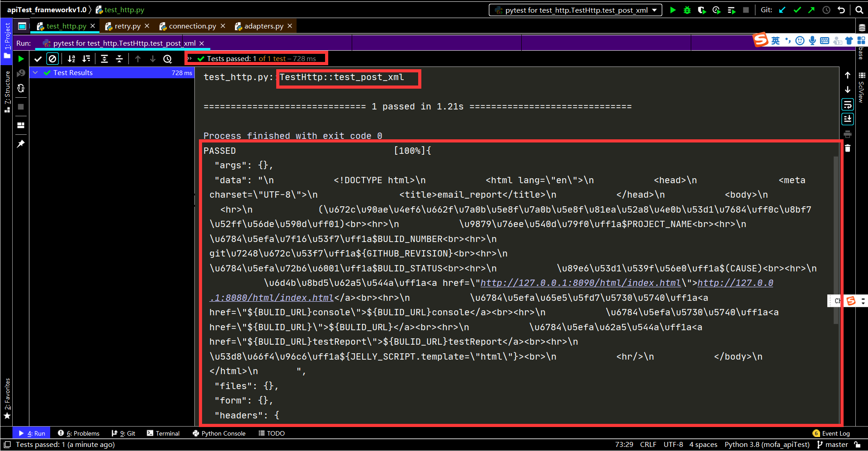Screen dimensions: 868x451
Task: Push commits with Git green arrow
Action: (811, 10)
